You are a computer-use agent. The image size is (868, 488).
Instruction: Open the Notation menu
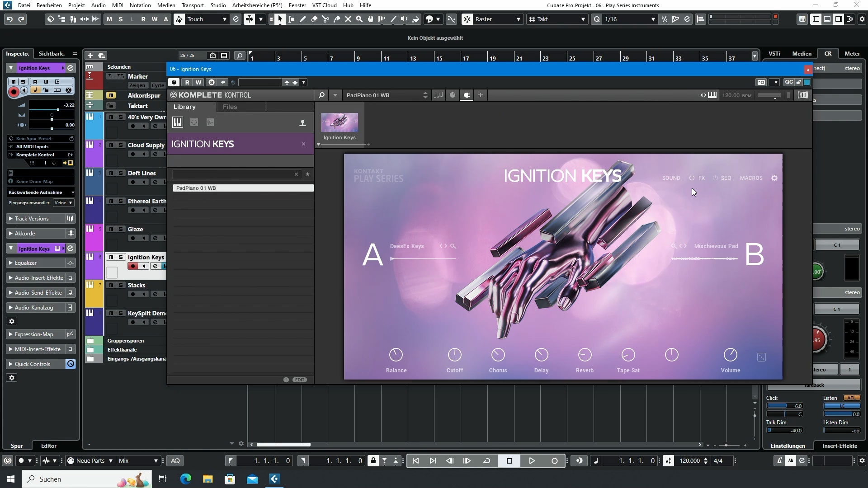pyautogui.click(x=140, y=5)
